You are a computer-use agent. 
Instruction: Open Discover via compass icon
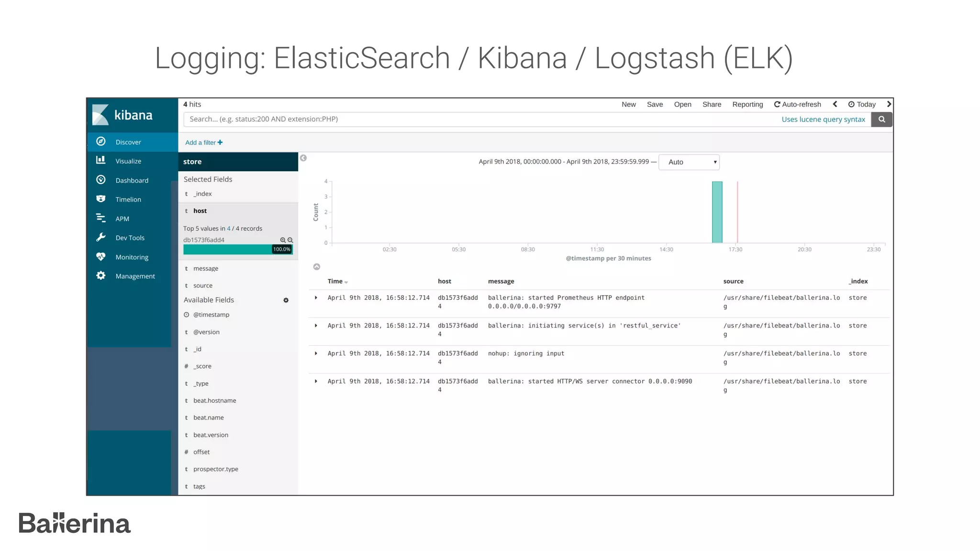tap(100, 141)
